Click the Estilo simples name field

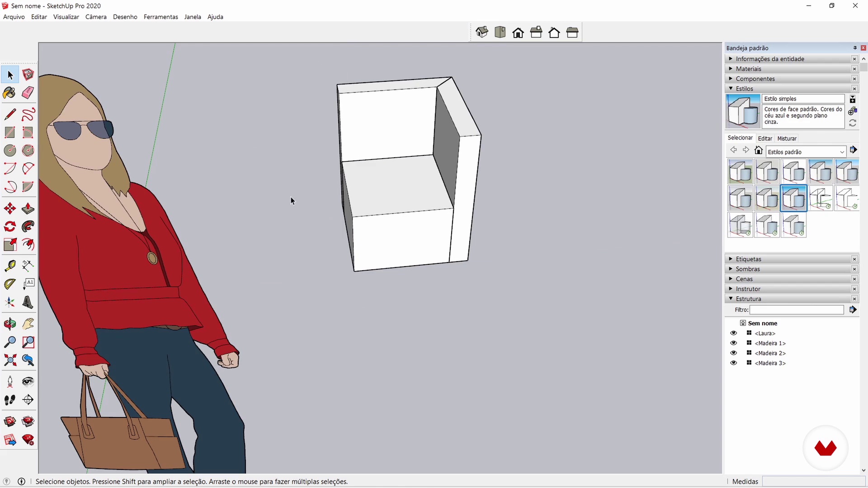tap(803, 99)
